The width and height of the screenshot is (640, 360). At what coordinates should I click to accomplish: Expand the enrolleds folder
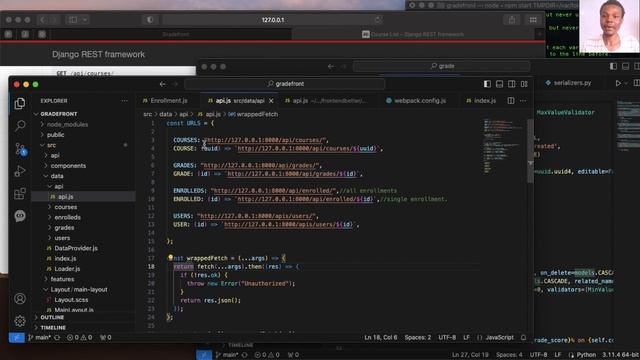67,217
